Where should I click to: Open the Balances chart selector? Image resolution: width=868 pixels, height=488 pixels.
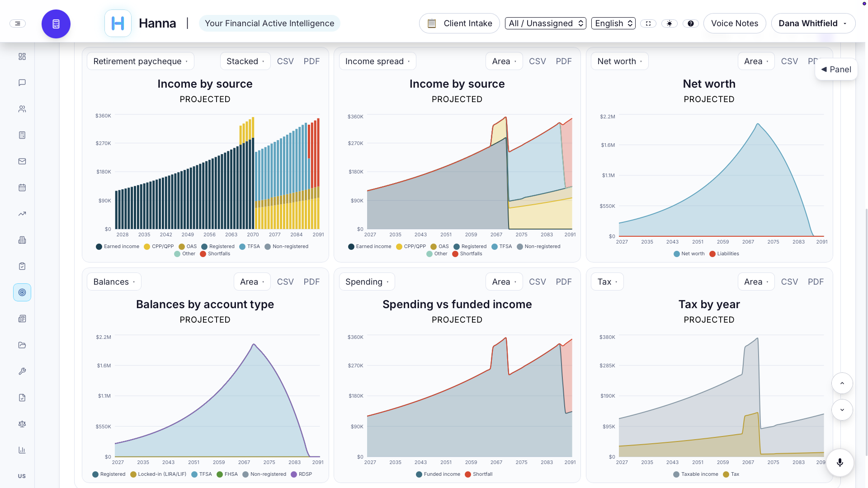tap(114, 282)
